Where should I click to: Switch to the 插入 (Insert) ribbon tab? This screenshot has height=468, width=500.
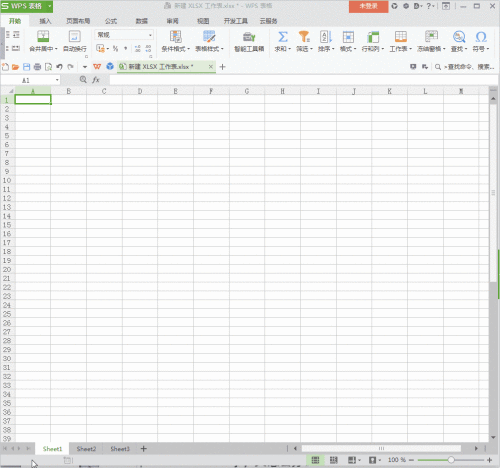[x=45, y=21]
